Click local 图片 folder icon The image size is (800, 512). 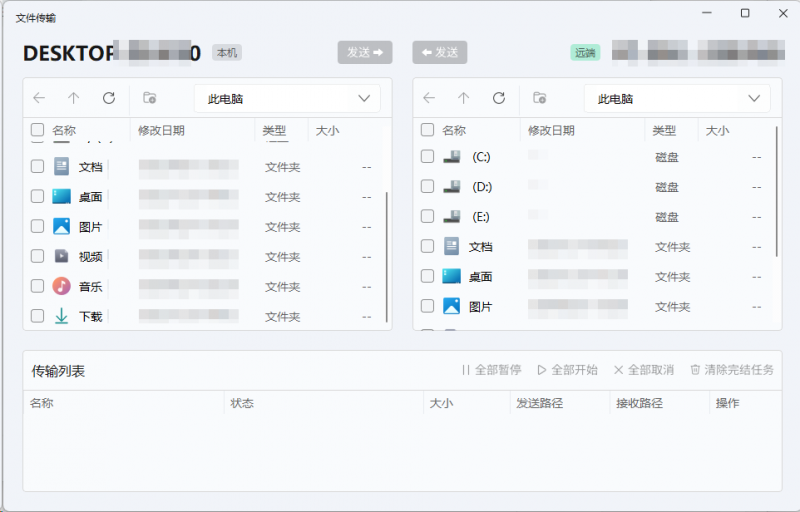pyautogui.click(x=61, y=226)
